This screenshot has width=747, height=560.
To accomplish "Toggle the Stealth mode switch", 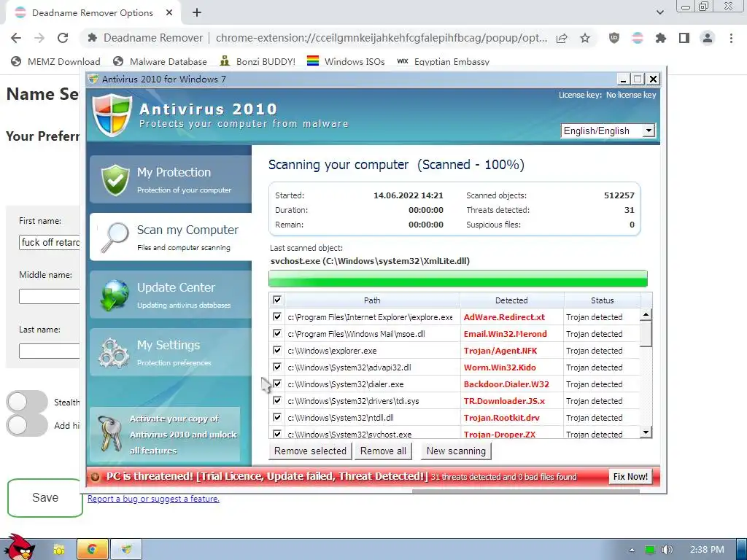I will pos(27,402).
